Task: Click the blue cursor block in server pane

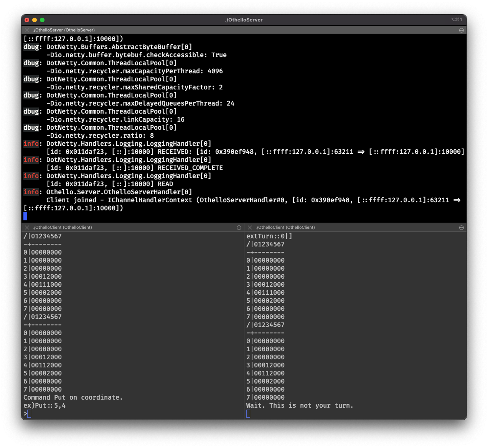Action: coord(25,216)
